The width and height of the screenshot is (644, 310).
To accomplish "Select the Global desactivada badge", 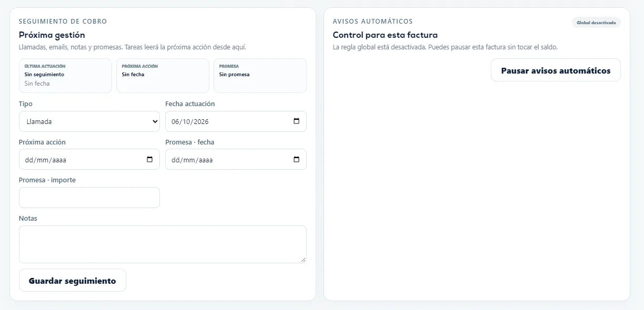I will (x=596, y=23).
